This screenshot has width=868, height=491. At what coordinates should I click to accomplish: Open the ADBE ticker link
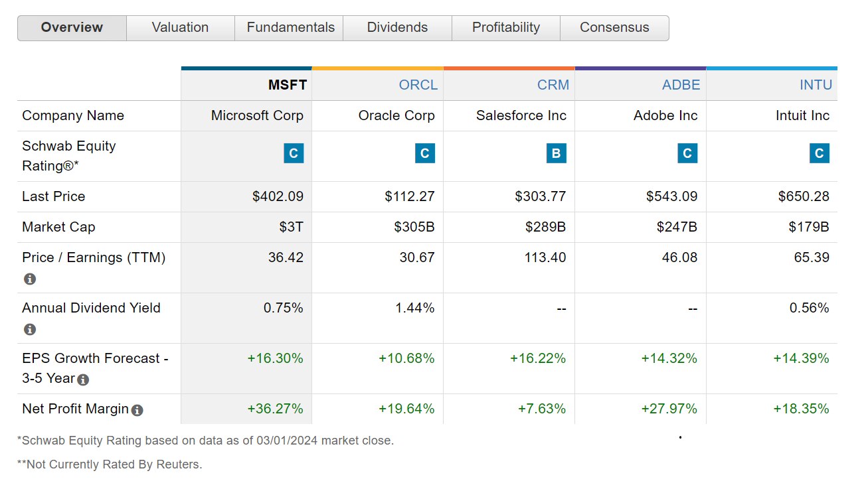click(681, 85)
